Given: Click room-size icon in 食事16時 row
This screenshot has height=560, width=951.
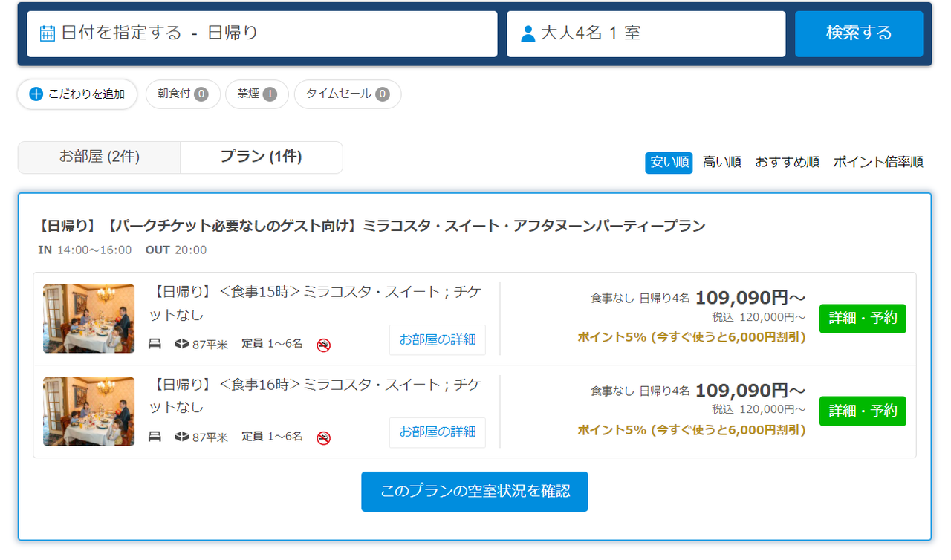Looking at the screenshot, I should pyautogui.click(x=182, y=437).
